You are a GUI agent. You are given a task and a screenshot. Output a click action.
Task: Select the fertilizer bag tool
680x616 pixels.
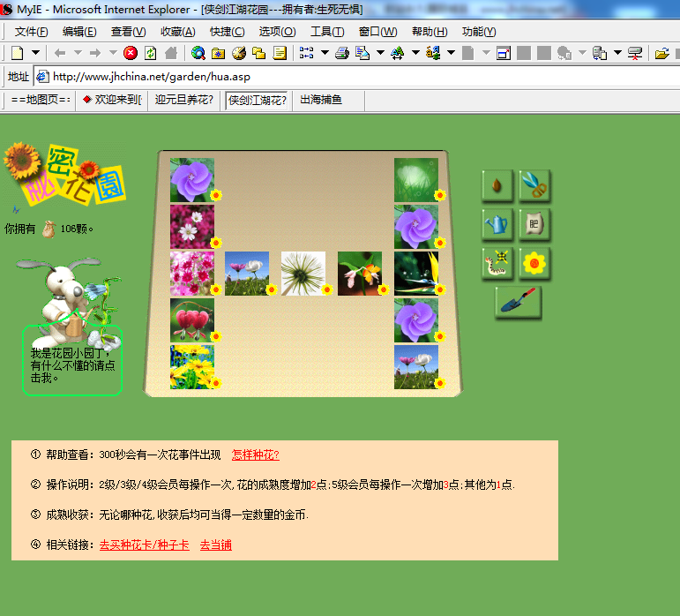534,224
